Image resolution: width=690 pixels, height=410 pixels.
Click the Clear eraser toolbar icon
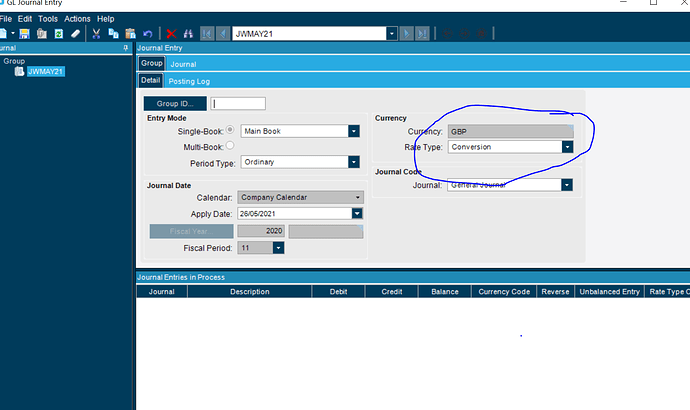(76, 33)
